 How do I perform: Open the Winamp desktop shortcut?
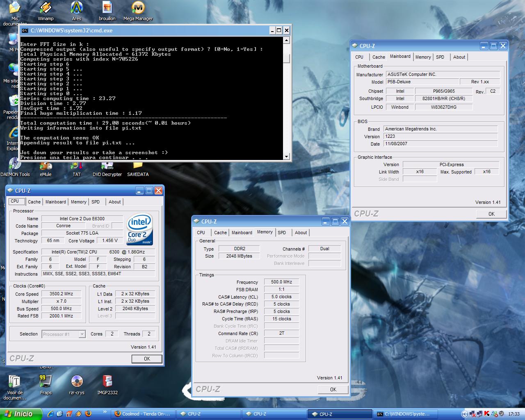tap(46, 11)
